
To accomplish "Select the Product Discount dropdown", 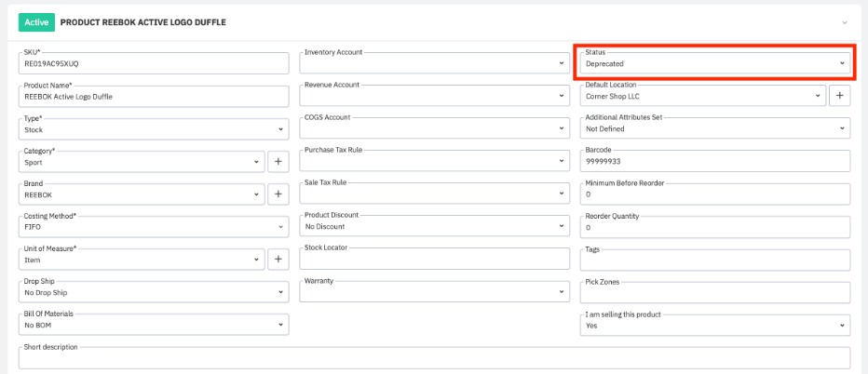I will pyautogui.click(x=434, y=226).
